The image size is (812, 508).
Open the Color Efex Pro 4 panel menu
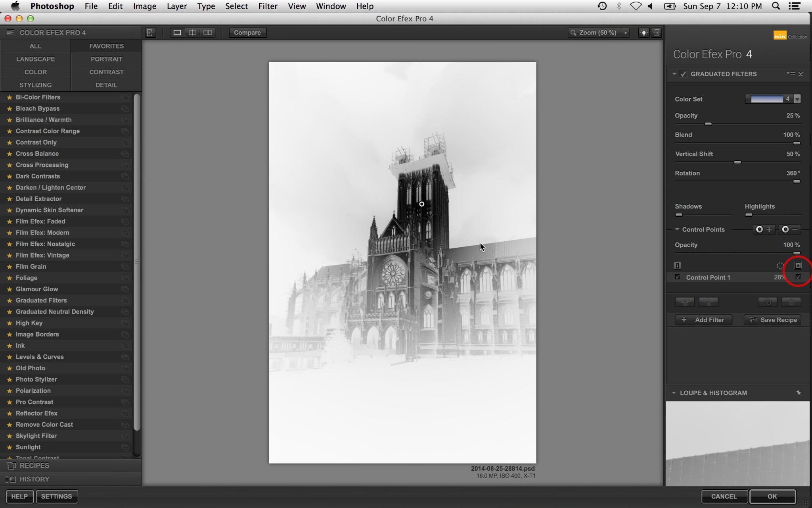(x=10, y=33)
